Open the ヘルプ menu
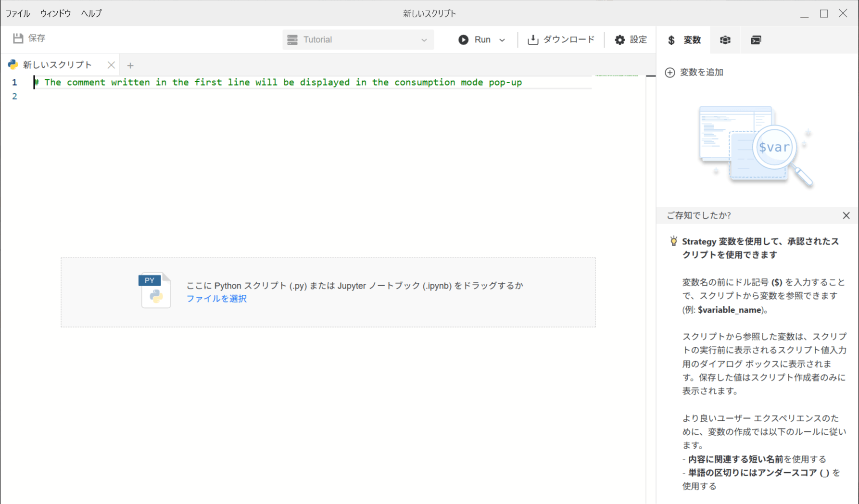Screen dimensions: 859x504 (x=91, y=13)
